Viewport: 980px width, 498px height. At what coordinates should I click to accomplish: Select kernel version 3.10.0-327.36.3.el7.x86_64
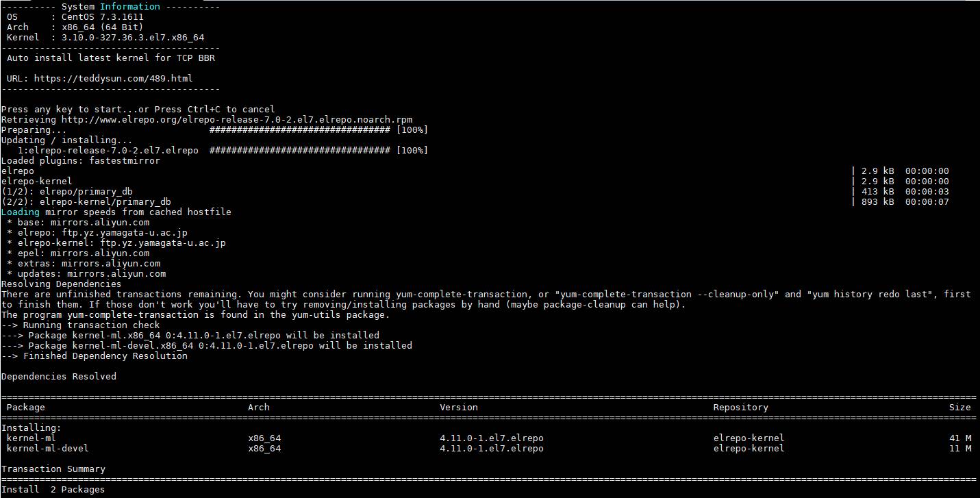(133, 38)
